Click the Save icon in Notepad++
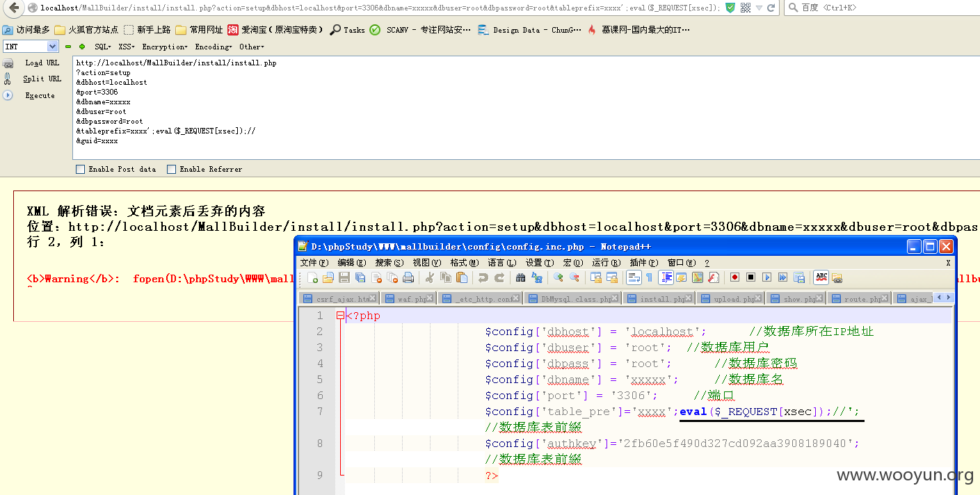The width and height of the screenshot is (980, 495). (344, 277)
